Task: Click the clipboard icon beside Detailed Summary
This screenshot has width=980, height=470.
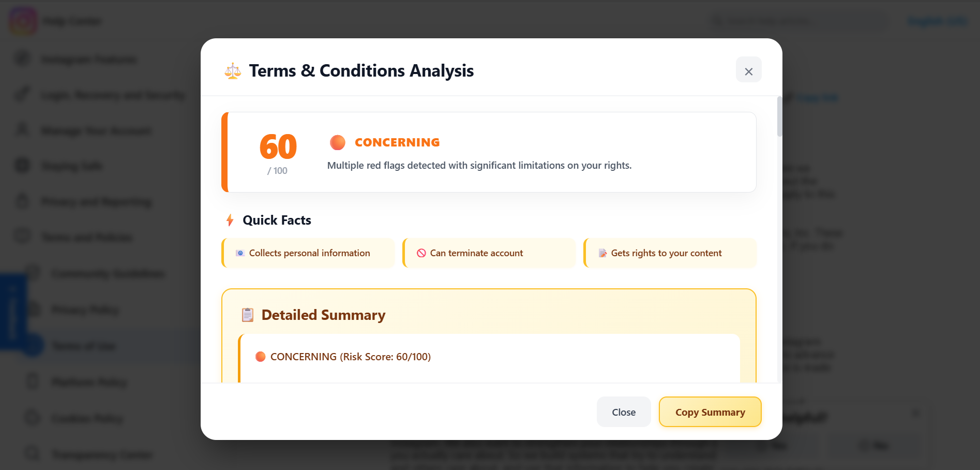Action: (x=248, y=315)
